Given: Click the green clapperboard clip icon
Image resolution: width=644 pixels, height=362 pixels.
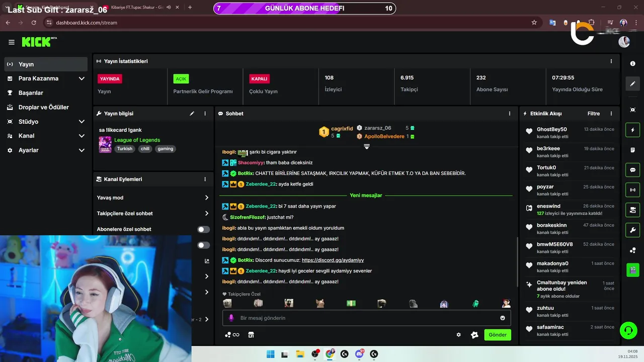Looking at the screenshot, I should tap(632, 270).
